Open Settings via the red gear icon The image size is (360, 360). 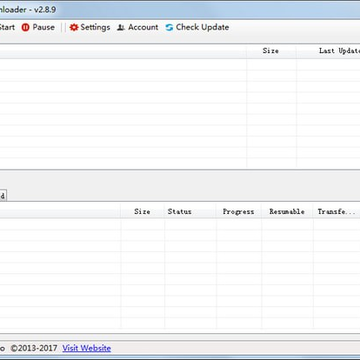(x=74, y=27)
